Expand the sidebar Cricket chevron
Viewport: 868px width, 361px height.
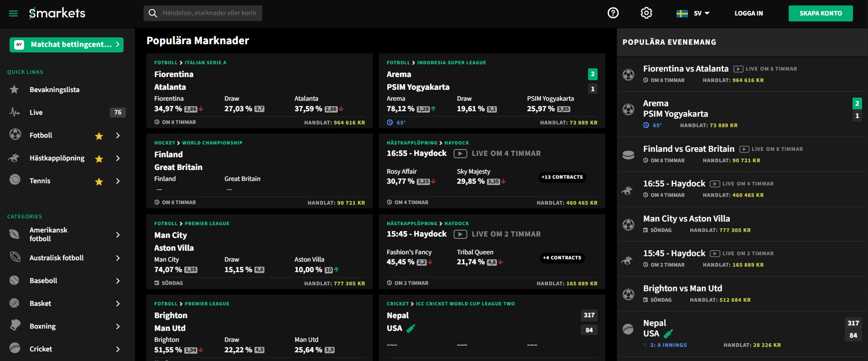118,349
